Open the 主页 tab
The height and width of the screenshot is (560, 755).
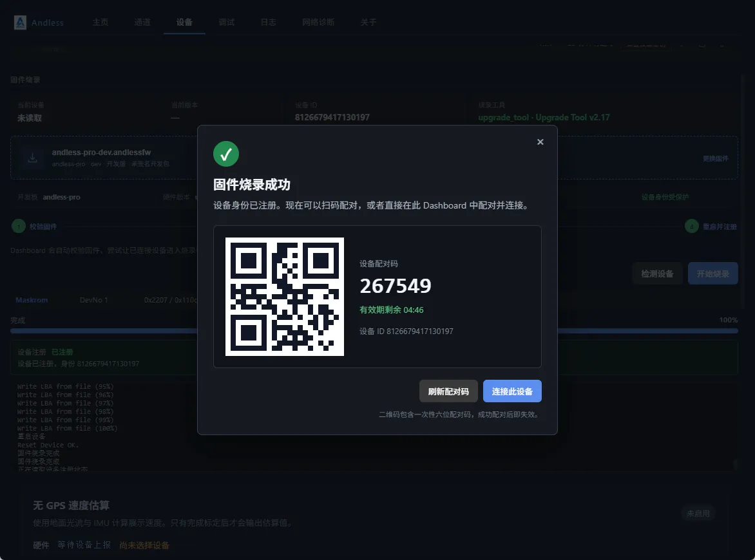[x=100, y=22]
